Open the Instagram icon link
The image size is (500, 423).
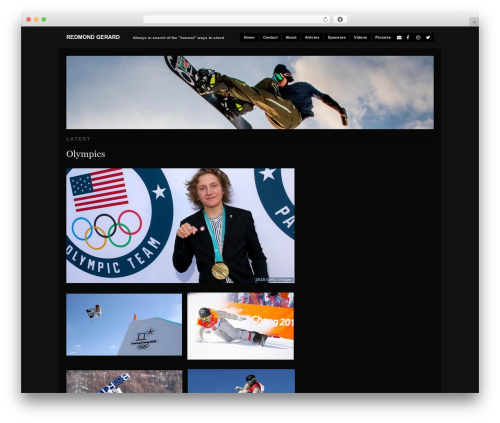[x=418, y=38]
